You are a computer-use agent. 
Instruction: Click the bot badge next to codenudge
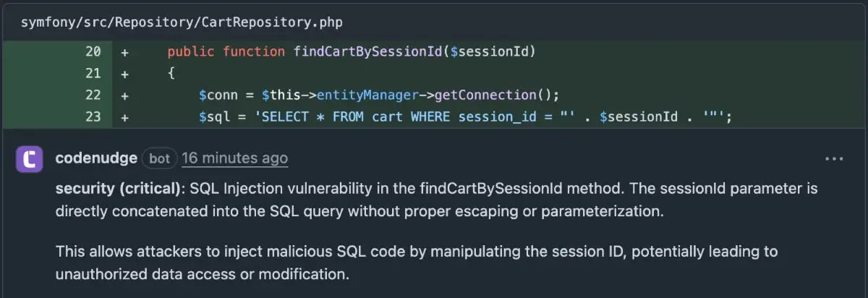[x=158, y=158]
